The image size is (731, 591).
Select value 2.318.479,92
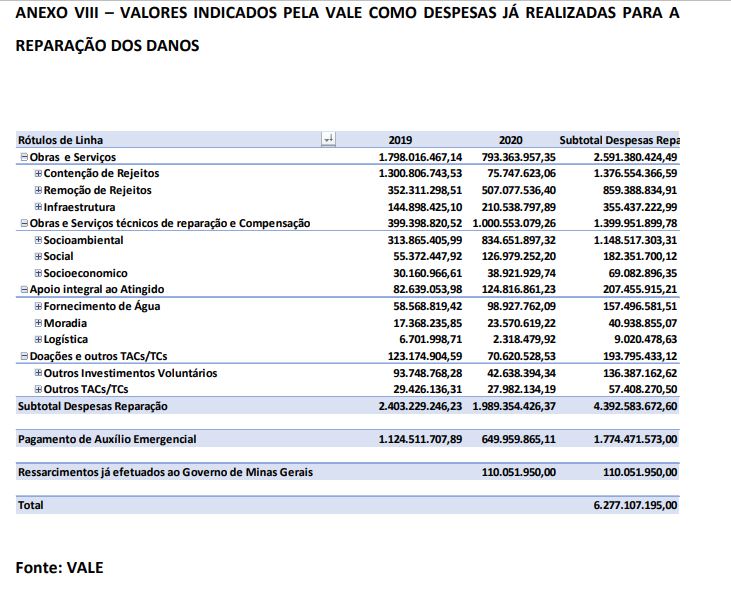524,339
